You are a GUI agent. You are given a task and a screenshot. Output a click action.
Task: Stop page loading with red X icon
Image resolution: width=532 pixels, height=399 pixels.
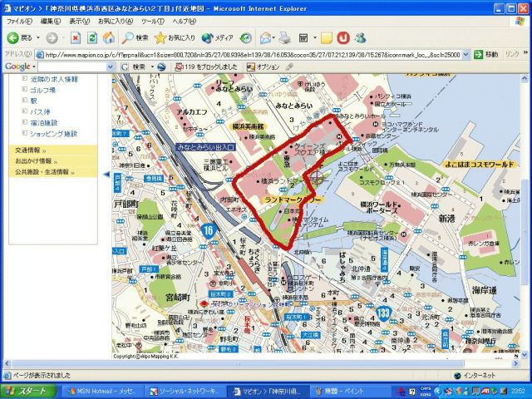[x=76, y=38]
